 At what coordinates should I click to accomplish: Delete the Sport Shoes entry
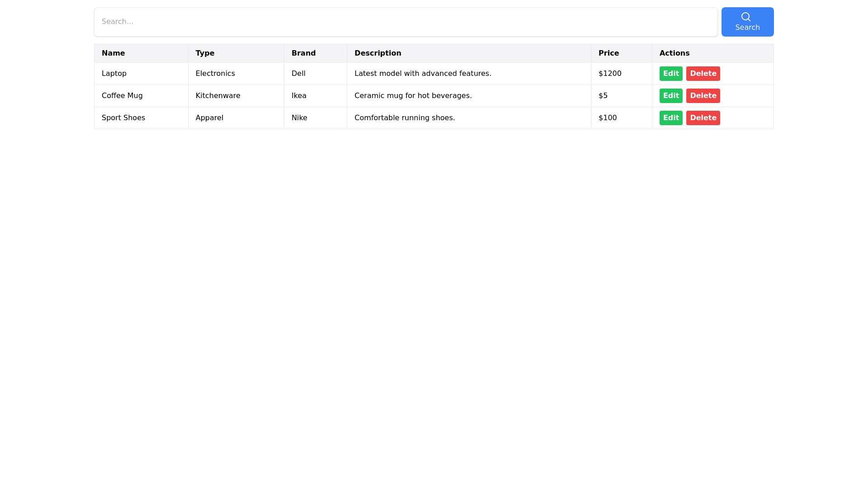pos(703,118)
